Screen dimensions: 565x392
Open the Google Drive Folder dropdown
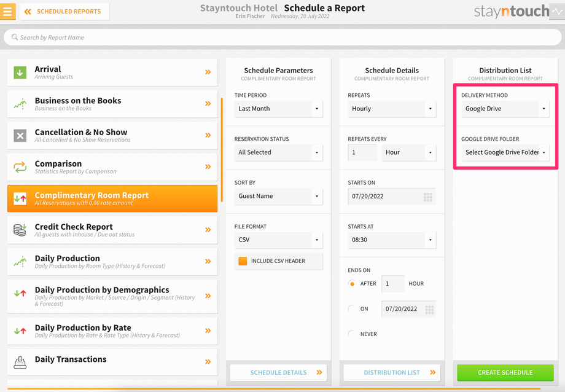pyautogui.click(x=505, y=152)
